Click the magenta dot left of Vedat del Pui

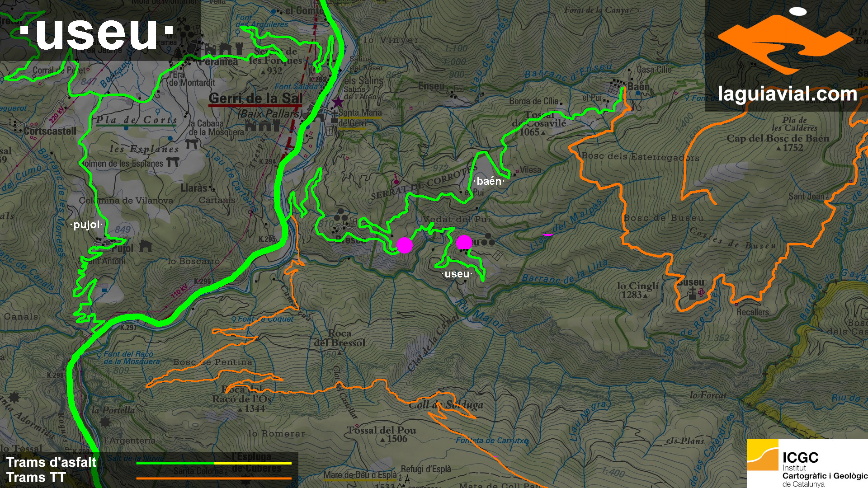(405, 245)
